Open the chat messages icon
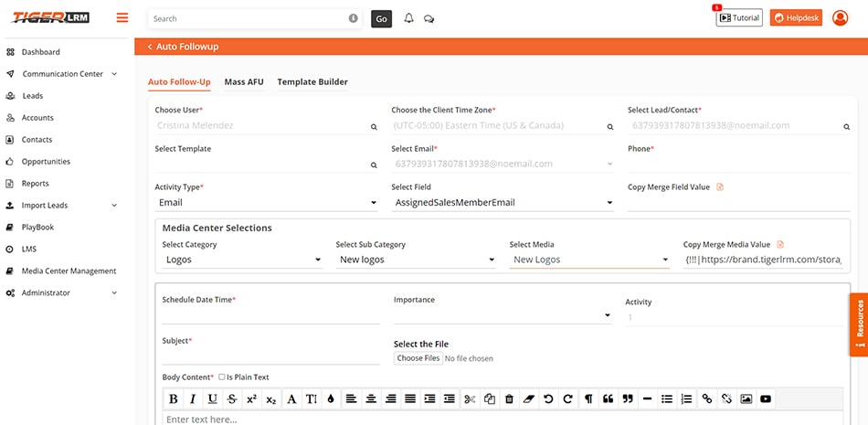Screen dimensions: 868x425 pyautogui.click(x=429, y=18)
